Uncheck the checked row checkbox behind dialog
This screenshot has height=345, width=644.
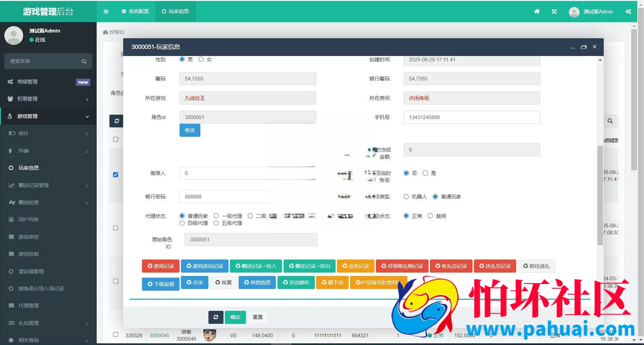[x=116, y=175]
